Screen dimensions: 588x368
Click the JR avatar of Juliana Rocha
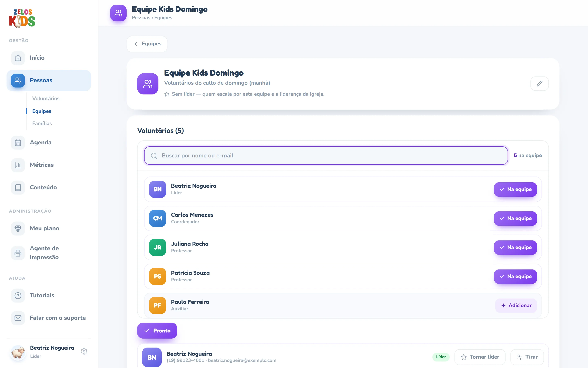[x=157, y=247]
